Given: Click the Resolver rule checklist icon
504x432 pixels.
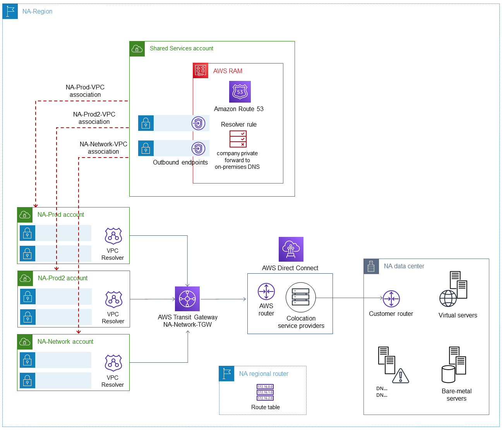Looking at the screenshot, I should coord(238,139).
